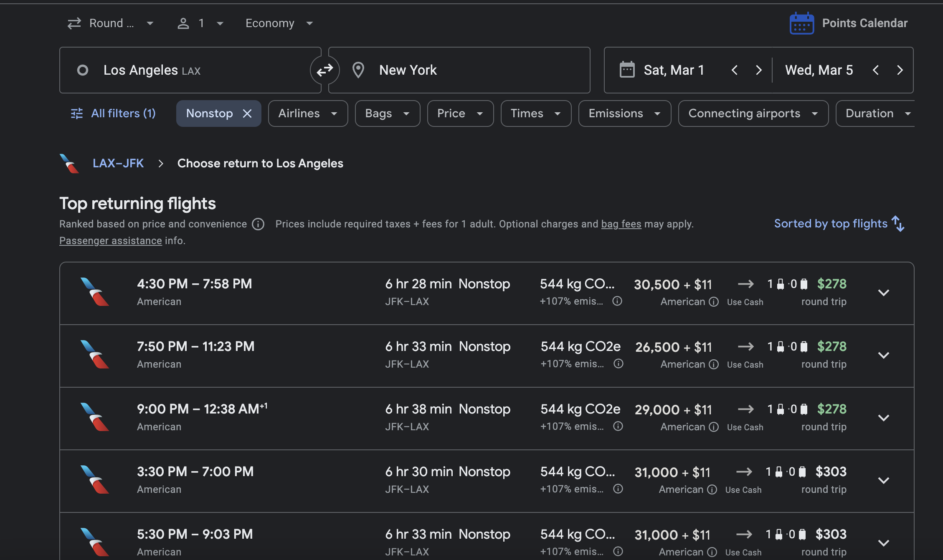Advance departure date after Sat, Mar 1

[x=759, y=70]
